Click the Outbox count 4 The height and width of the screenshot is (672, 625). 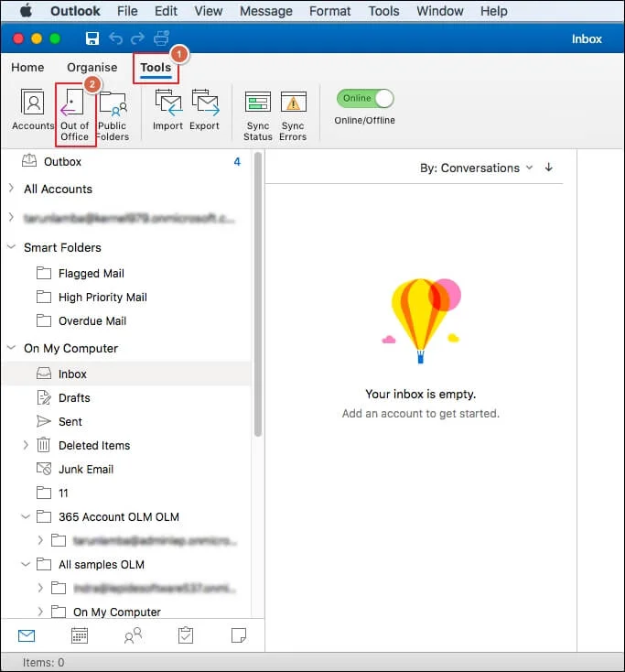(237, 161)
